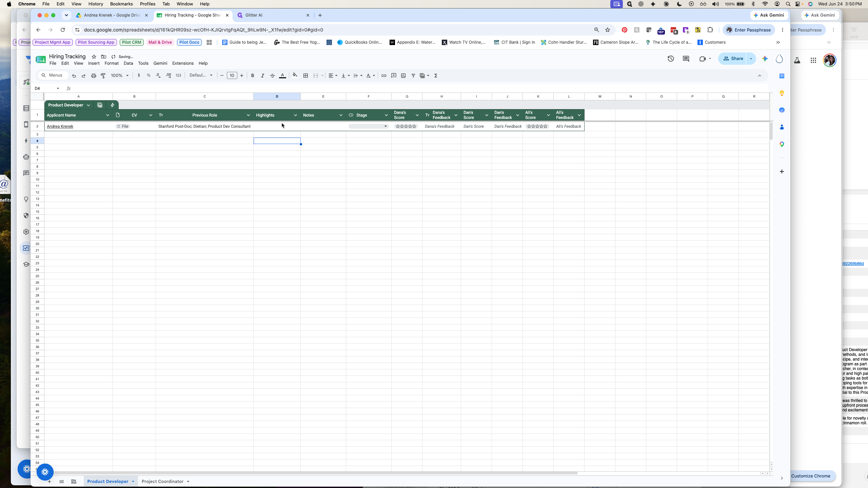Open version history clock icon

(x=671, y=59)
